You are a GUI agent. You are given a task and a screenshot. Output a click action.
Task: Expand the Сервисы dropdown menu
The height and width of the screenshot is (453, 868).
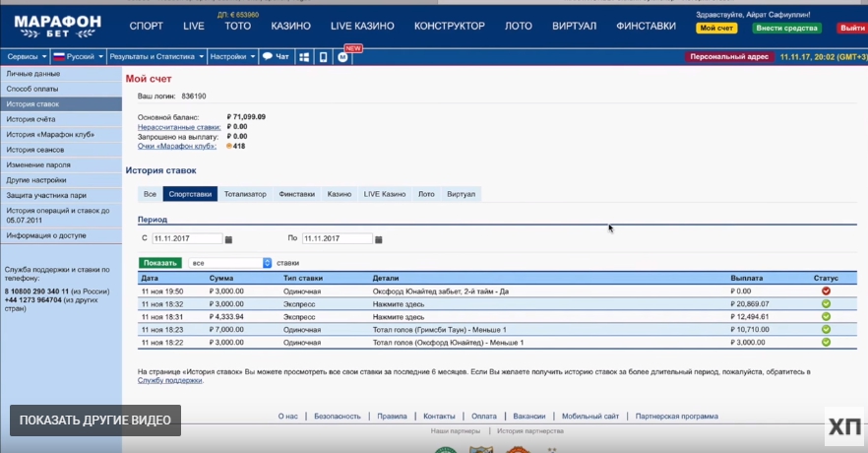point(26,56)
